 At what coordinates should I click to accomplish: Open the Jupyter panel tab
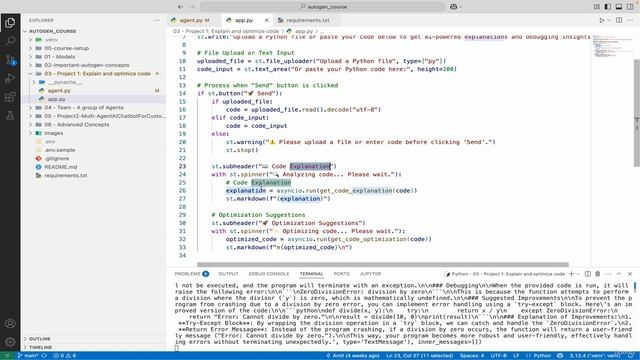pos(371,274)
